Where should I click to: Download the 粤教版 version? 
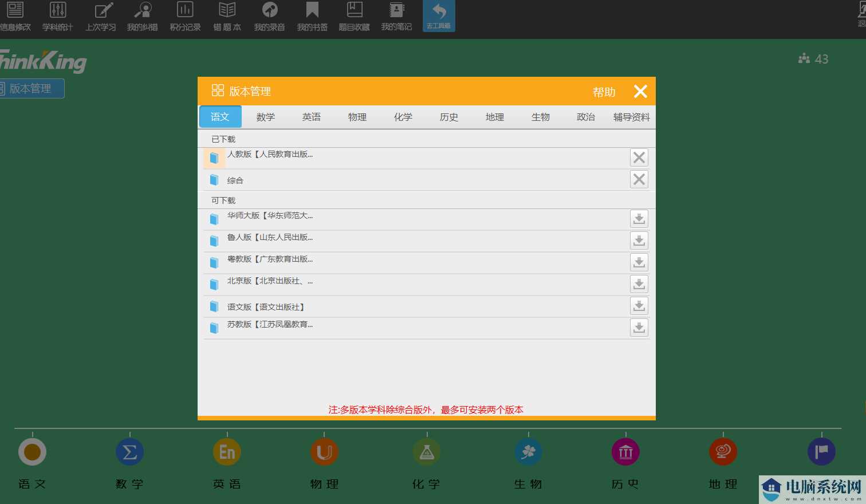click(x=639, y=262)
